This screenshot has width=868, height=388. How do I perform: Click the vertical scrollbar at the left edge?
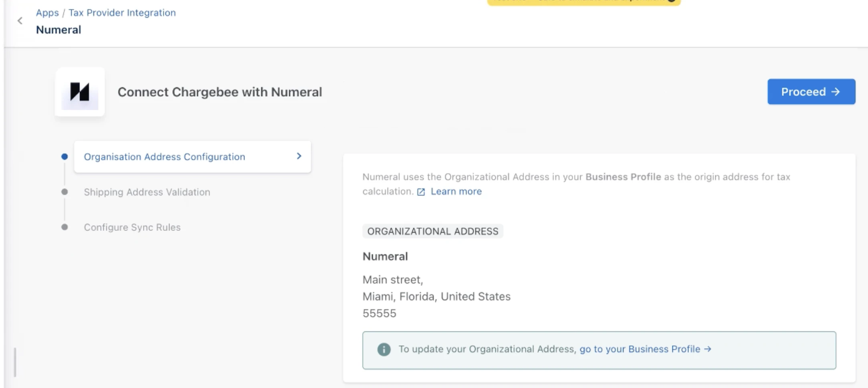tap(15, 362)
